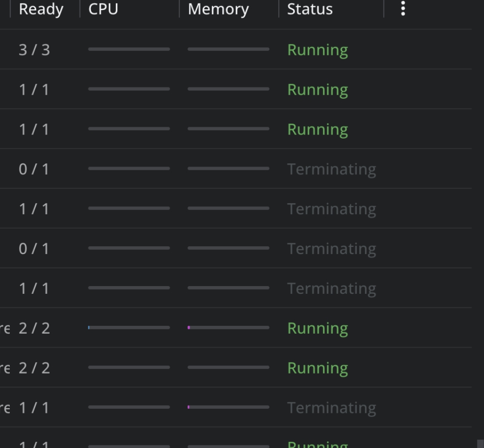Sort pods by Status column header

tap(310, 9)
